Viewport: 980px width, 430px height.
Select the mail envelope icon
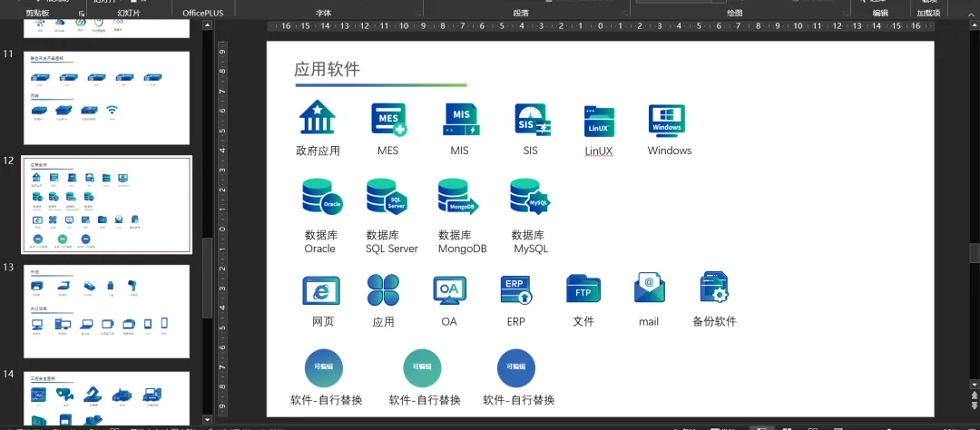click(x=650, y=288)
